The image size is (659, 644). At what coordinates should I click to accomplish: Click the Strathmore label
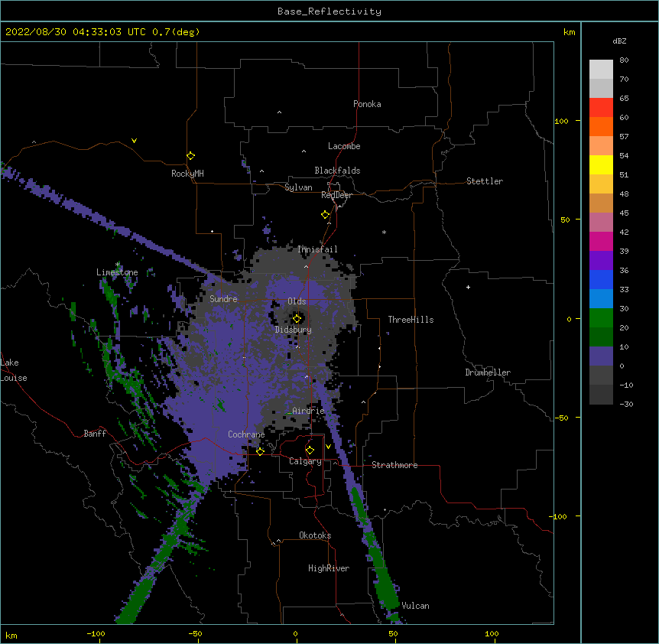pyautogui.click(x=394, y=465)
